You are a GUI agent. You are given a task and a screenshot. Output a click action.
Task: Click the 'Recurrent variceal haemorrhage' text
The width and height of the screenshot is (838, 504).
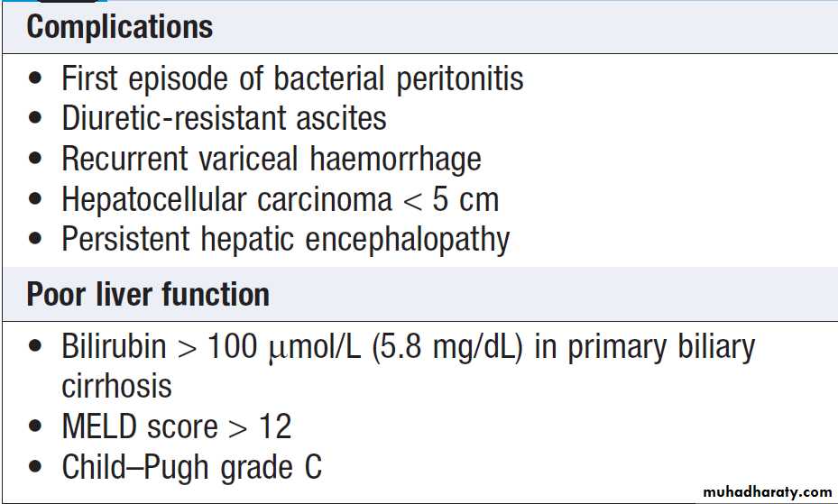coord(271,159)
